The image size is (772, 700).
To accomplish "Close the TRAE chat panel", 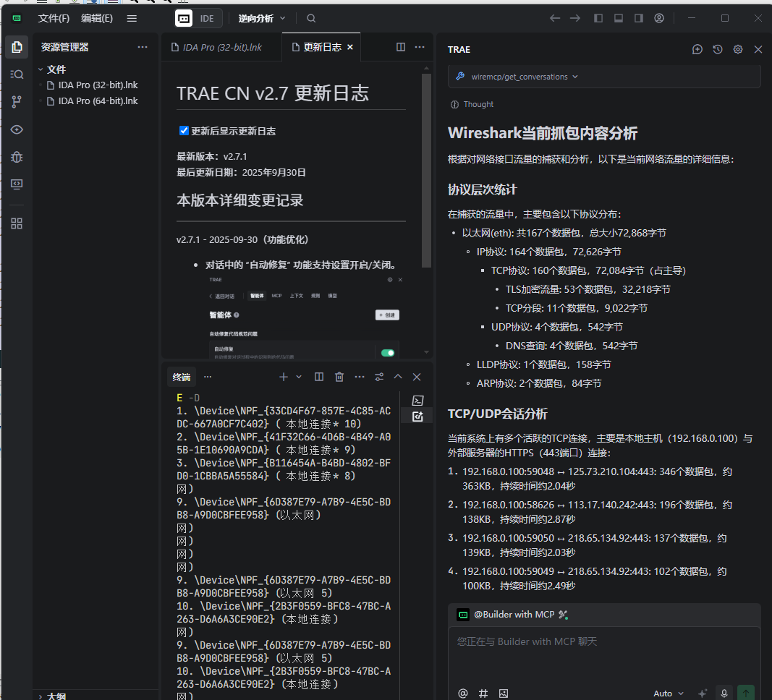I will (758, 49).
